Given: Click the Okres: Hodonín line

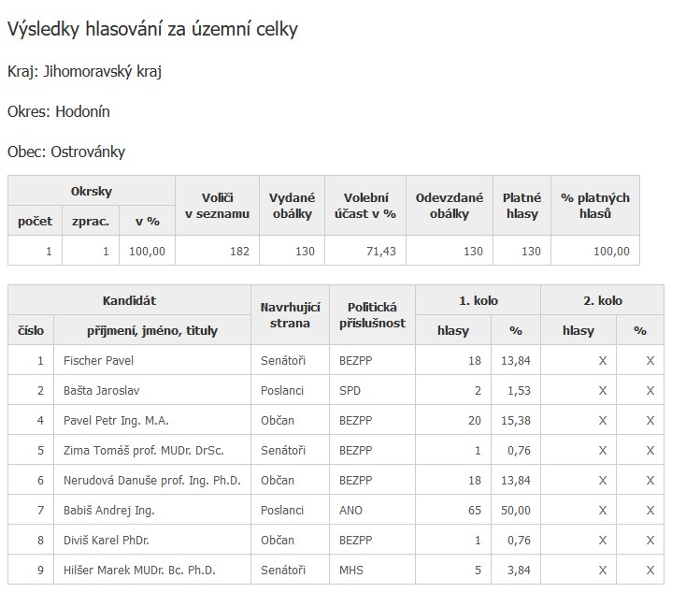Looking at the screenshot, I should pos(58,111).
